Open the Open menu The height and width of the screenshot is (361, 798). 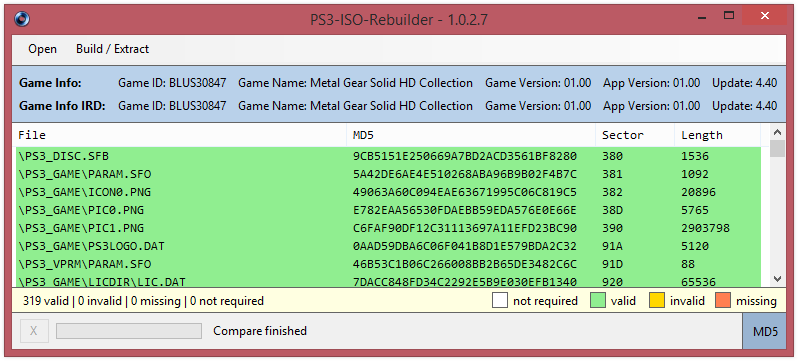[x=42, y=49]
